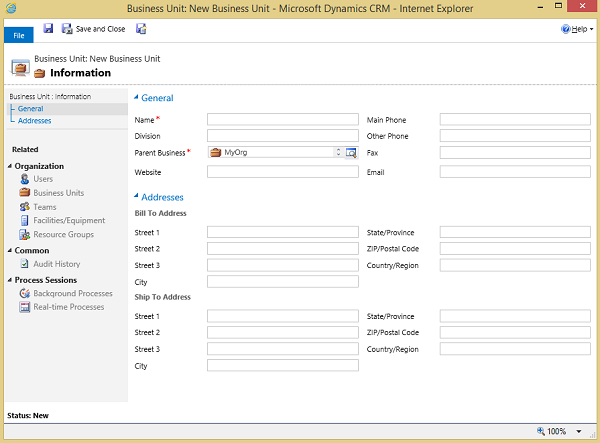Click the Email input field
This screenshot has width=600, height=443.
click(x=515, y=171)
